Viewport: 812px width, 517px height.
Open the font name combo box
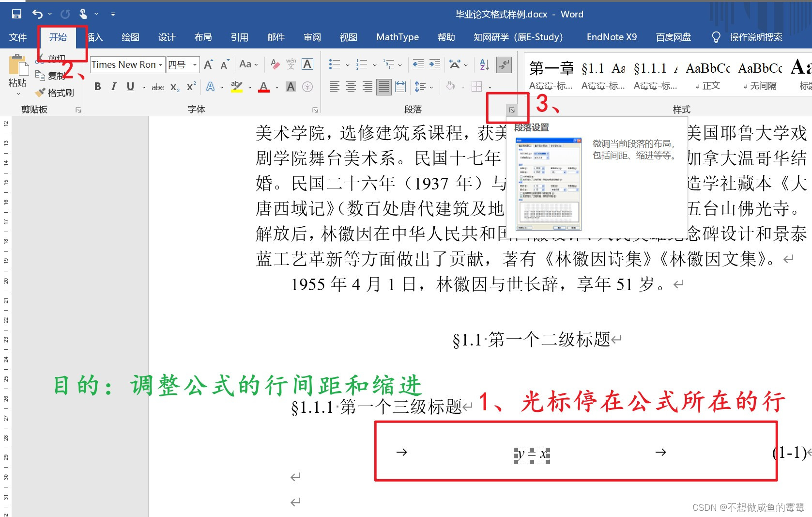click(127, 64)
